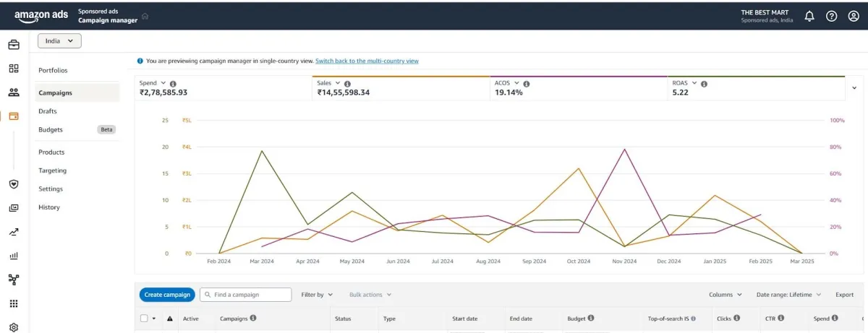The height and width of the screenshot is (333, 868).
Task: Open the settings gear in sidebar
Action: pyautogui.click(x=14, y=327)
